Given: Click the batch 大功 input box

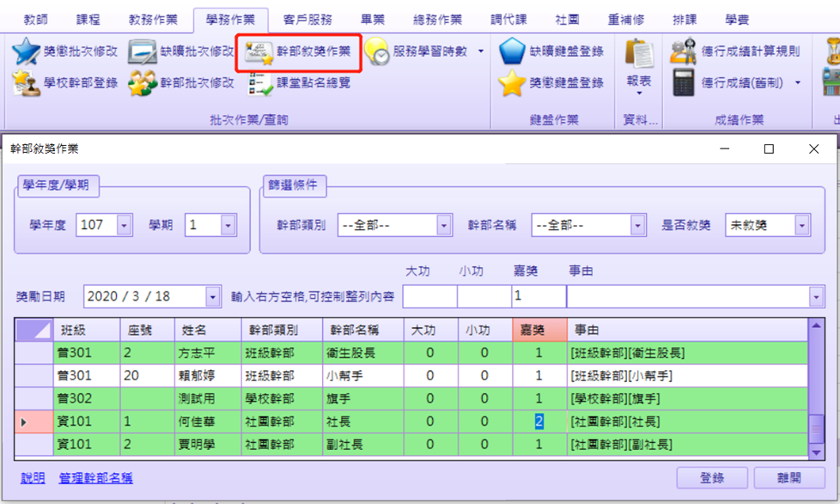Looking at the screenshot, I should point(429,297).
